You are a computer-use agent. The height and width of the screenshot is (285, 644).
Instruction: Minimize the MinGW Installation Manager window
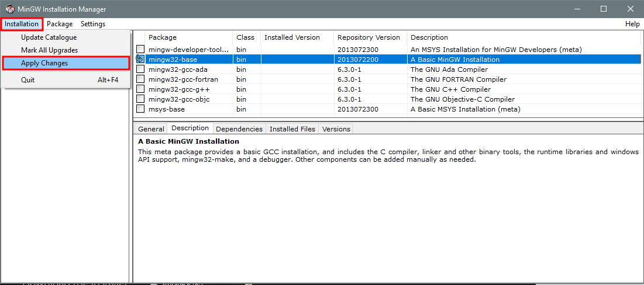(x=576, y=9)
